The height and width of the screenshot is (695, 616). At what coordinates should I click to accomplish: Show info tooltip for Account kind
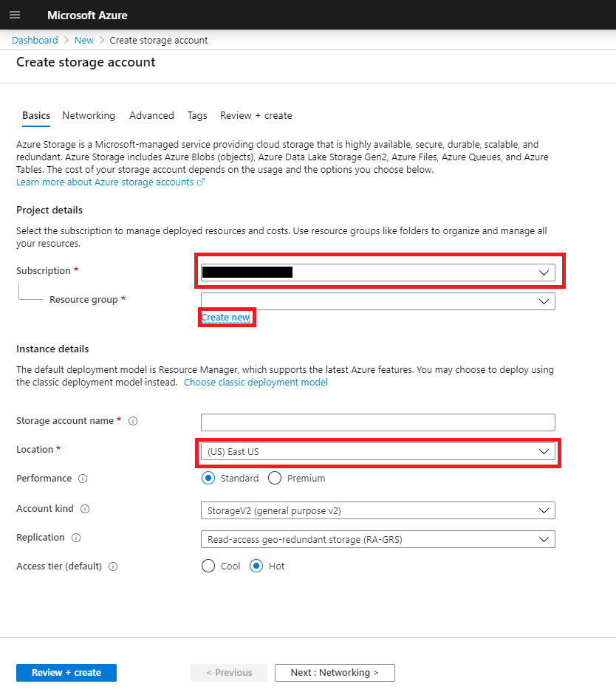pos(85,509)
